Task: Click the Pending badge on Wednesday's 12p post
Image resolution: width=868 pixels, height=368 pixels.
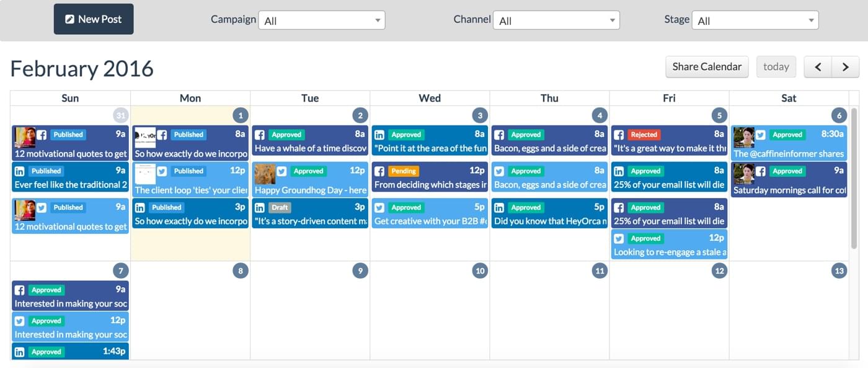Action: tap(404, 171)
